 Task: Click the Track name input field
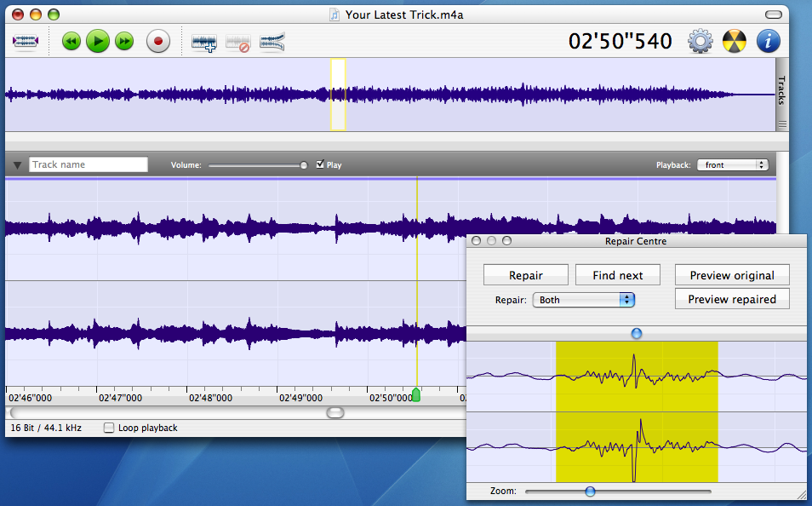tap(89, 164)
